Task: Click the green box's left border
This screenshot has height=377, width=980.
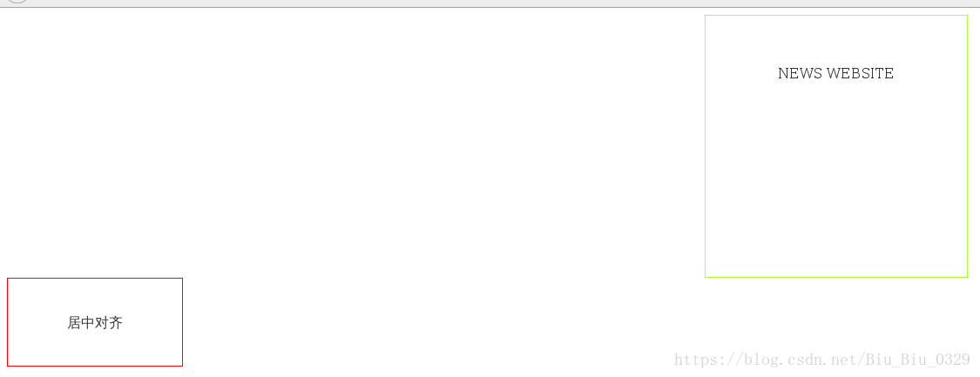Action: coord(705,146)
